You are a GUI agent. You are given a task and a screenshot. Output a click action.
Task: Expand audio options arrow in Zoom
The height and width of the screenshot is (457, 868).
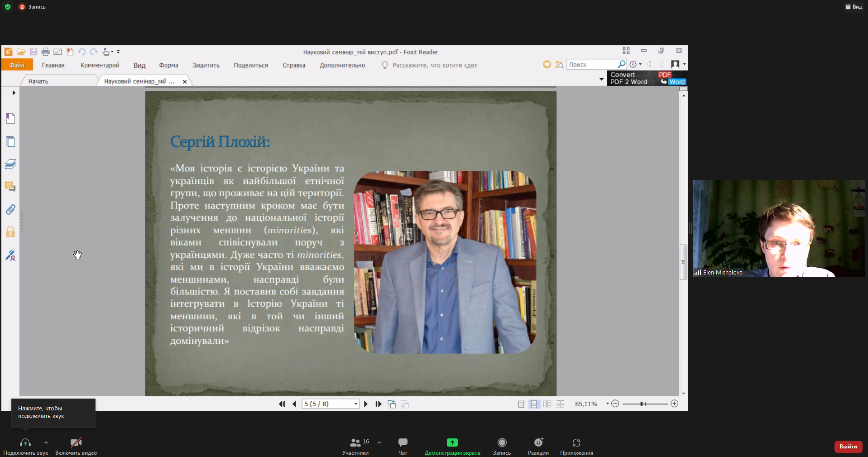46,443
